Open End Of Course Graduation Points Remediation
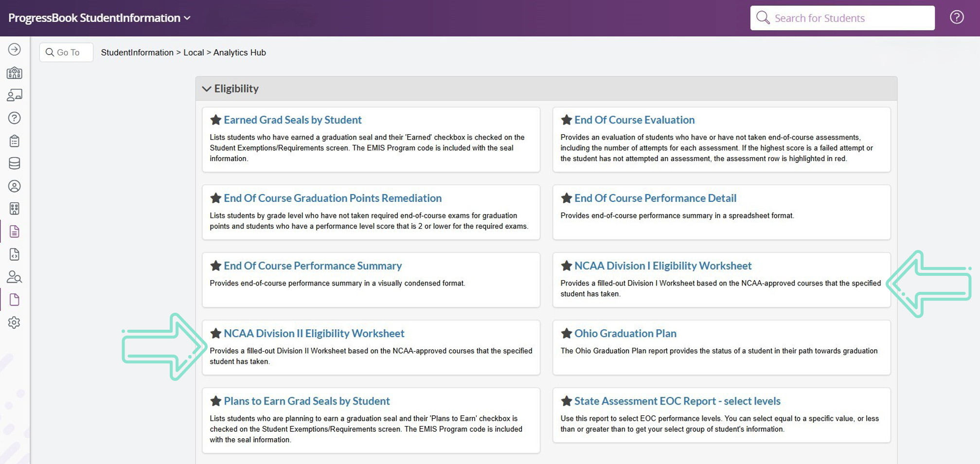The image size is (980, 464). tap(333, 198)
